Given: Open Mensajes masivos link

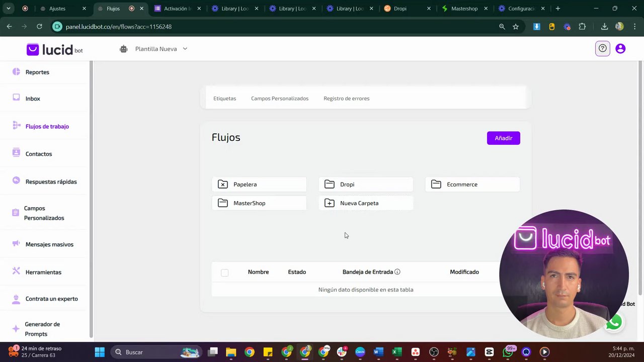Looking at the screenshot, I should point(49,244).
